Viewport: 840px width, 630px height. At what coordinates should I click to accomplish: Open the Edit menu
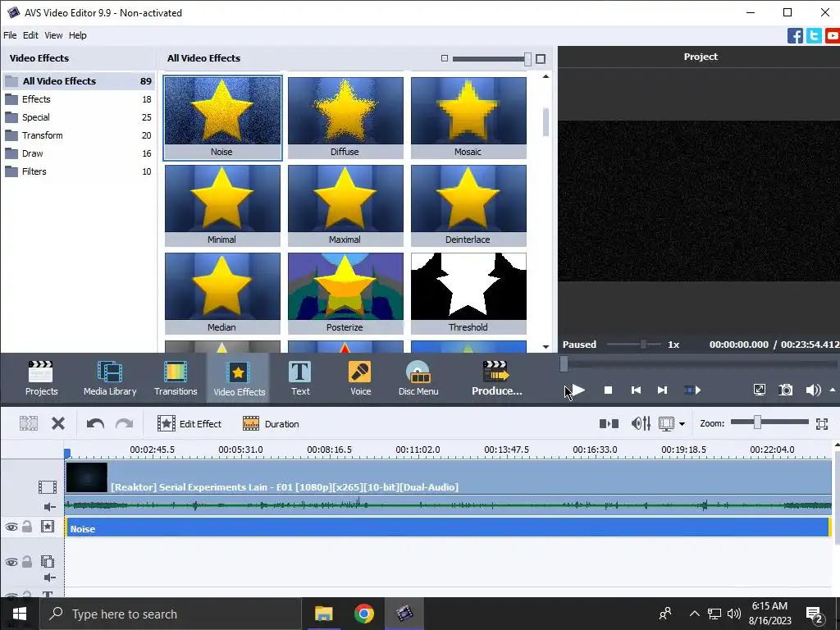click(30, 35)
